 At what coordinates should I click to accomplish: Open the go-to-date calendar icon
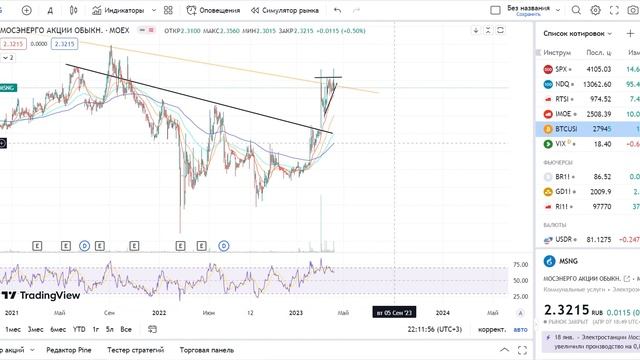[x=152, y=329]
